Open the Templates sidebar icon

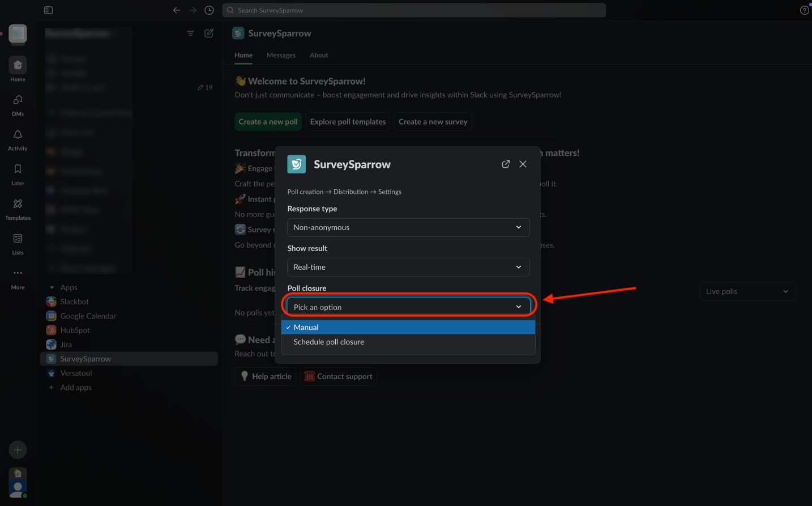pos(18,204)
